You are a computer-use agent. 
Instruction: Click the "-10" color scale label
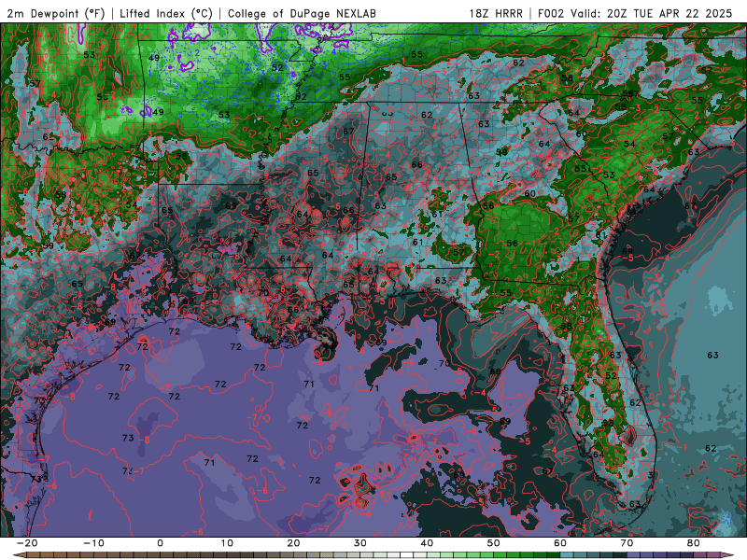click(x=93, y=543)
